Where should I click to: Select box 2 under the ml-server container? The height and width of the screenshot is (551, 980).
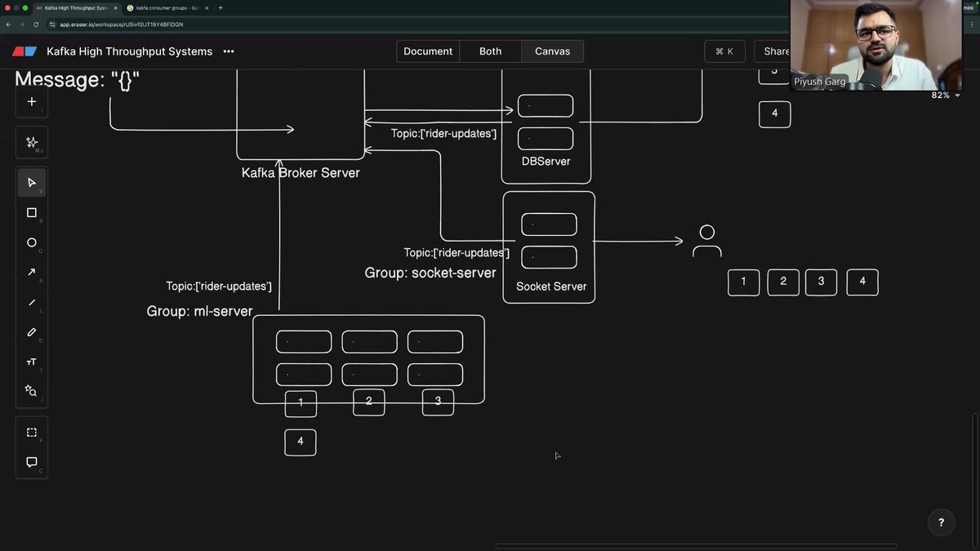(x=369, y=402)
